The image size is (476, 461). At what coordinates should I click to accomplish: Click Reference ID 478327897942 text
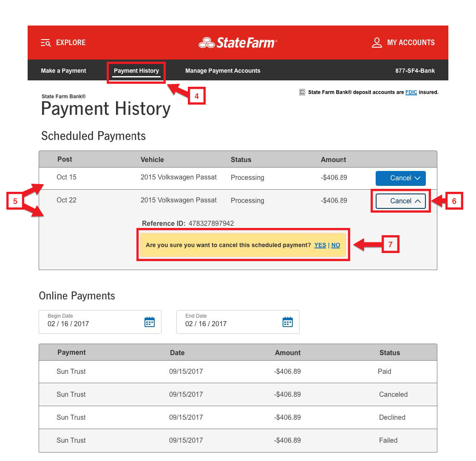click(187, 224)
